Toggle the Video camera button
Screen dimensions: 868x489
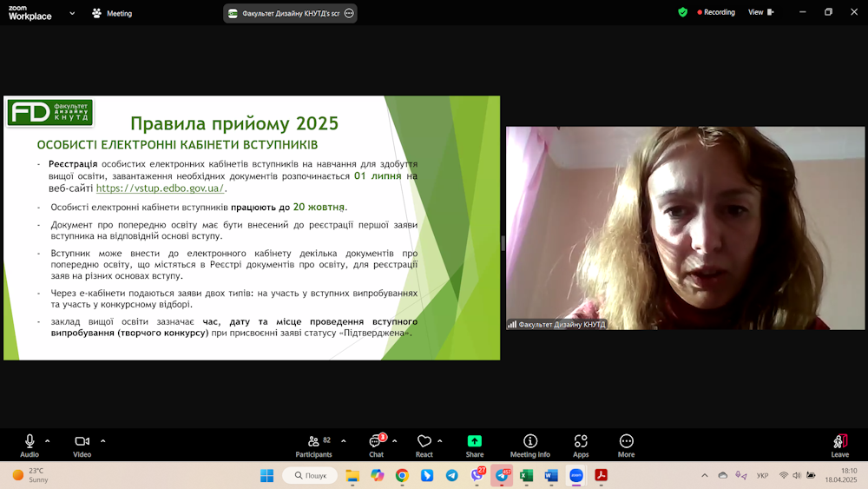click(82, 446)
